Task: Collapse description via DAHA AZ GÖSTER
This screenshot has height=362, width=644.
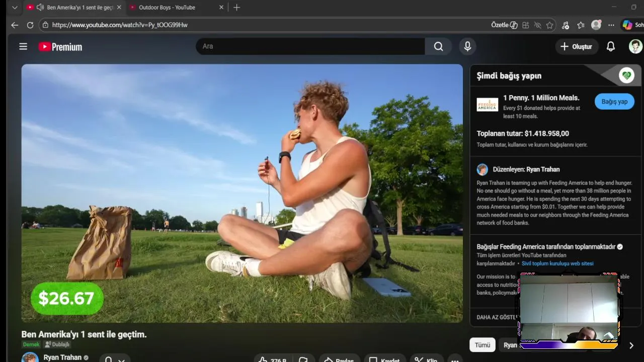Action: point(497,317)
